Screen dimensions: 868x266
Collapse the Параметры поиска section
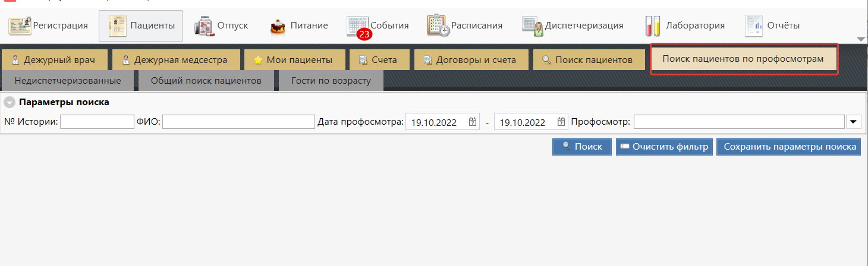point(10,102)
